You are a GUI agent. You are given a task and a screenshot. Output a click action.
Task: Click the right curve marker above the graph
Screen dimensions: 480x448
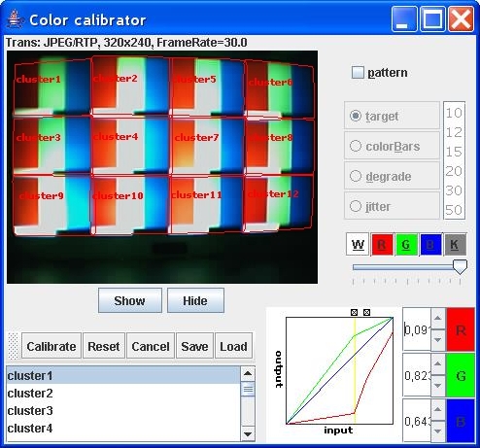(366, 312)
